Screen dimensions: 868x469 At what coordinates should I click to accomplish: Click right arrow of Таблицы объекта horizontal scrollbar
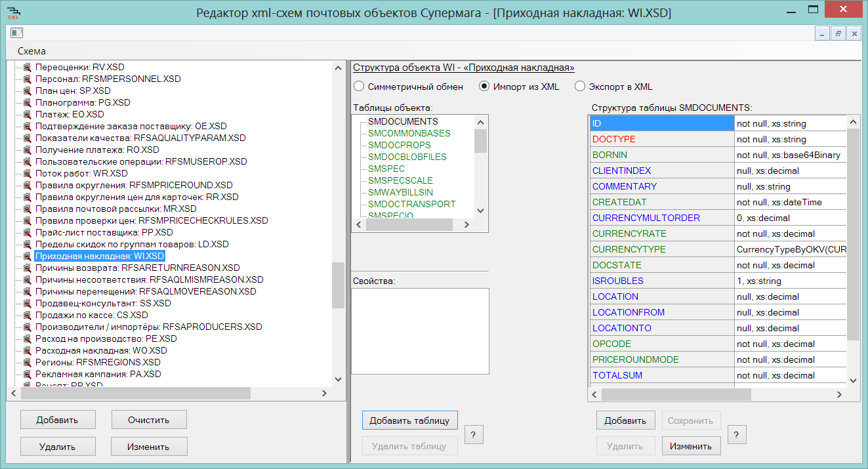(466, 224)
